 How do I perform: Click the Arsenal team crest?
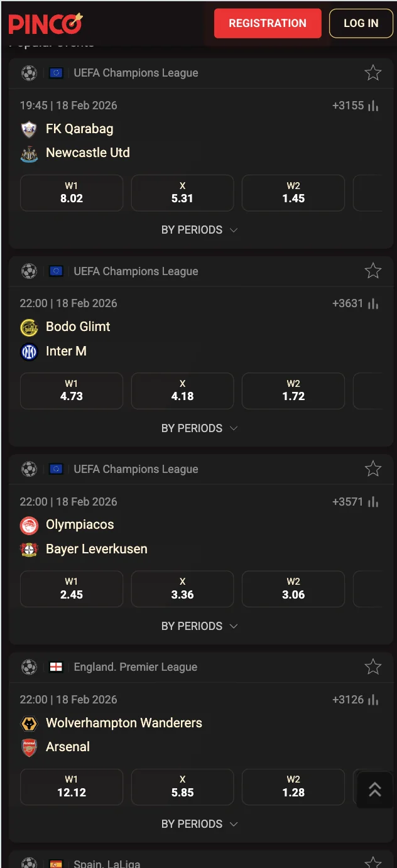pyautogui.click(x=29, y=747)
